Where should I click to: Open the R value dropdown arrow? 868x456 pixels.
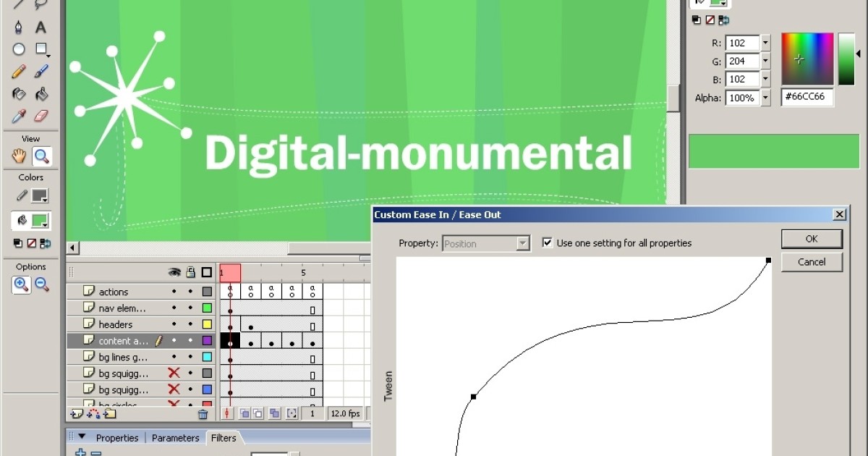765,43
